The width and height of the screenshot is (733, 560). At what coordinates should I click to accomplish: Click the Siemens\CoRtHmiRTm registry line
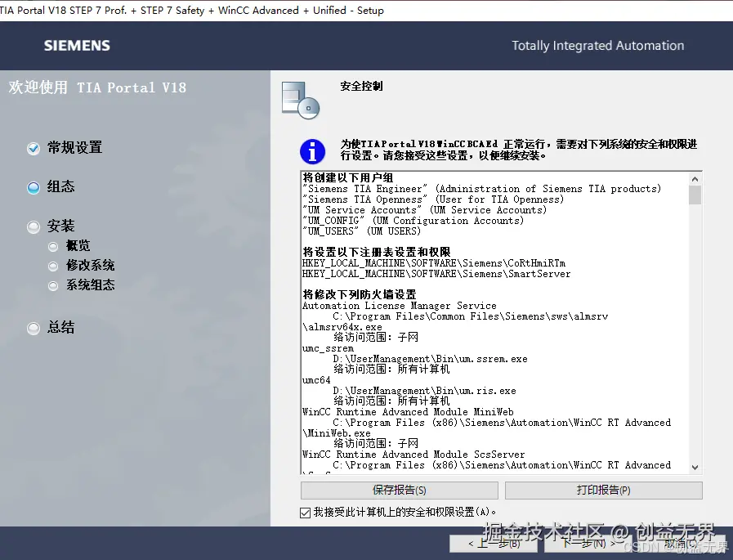434,263
